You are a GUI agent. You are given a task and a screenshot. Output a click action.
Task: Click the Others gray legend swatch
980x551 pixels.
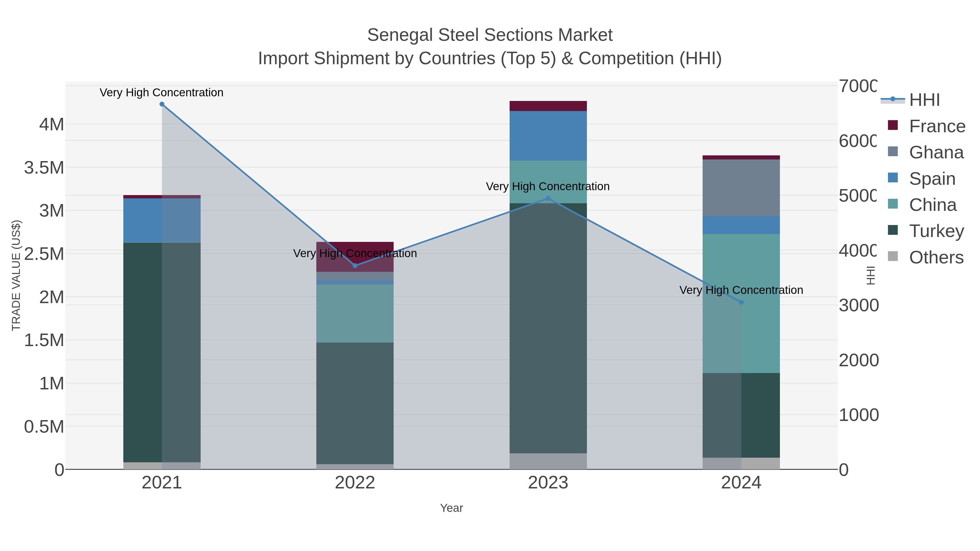click(893, 256)
